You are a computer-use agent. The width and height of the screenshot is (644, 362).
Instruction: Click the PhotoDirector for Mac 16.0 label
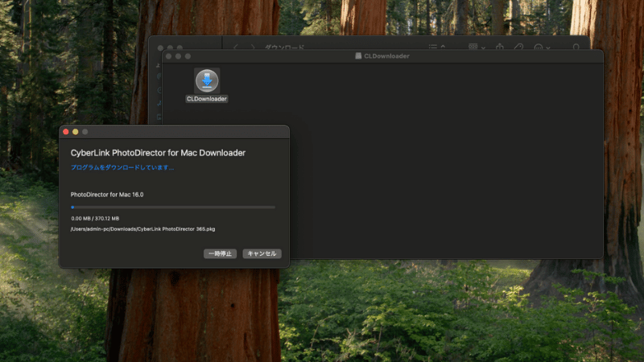(x=107, y=195)
